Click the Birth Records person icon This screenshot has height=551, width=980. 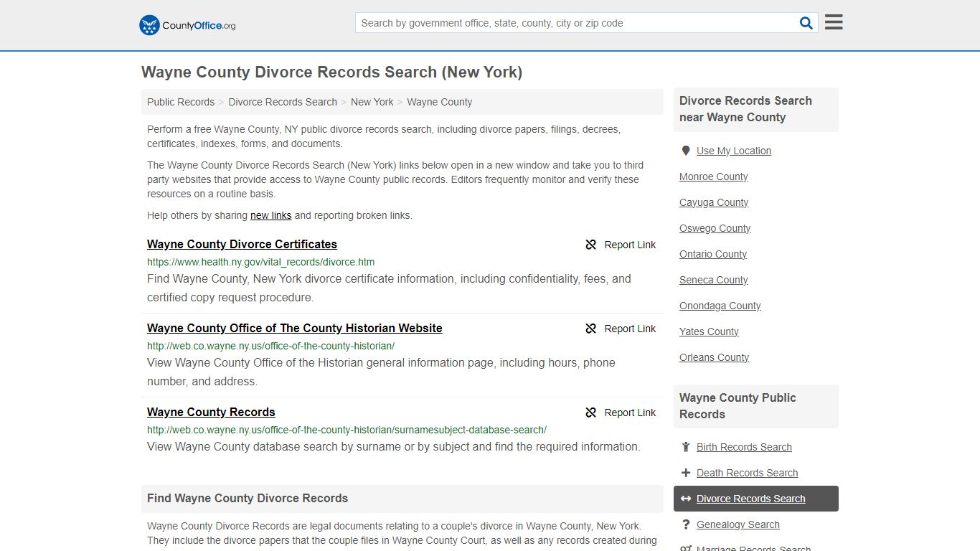(x=686, y=447)
